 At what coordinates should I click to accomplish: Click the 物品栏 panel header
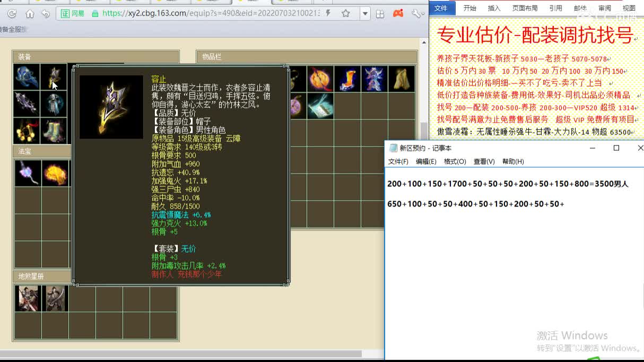tap(307, 57)
